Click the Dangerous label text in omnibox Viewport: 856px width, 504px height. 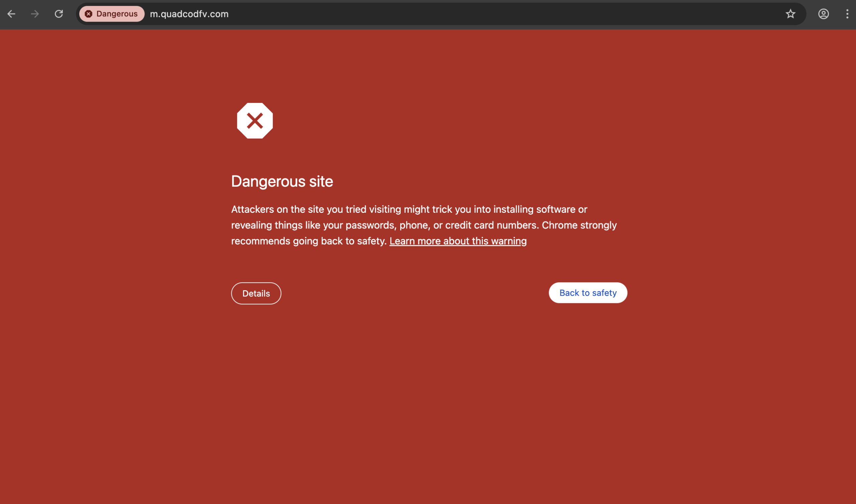[117, 14]
